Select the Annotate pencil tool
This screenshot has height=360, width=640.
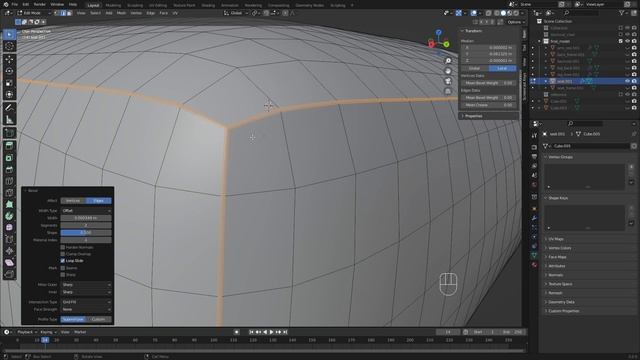tap(9, 108)
